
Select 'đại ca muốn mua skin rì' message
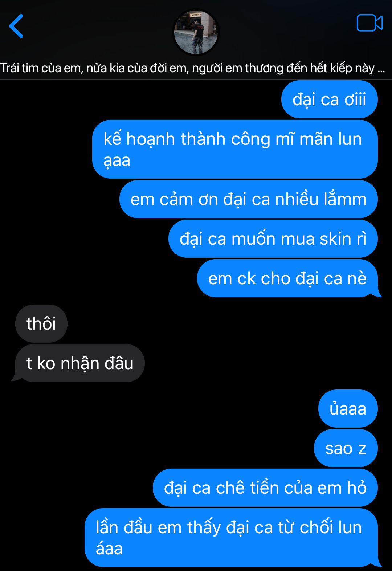tap(273, 238)
